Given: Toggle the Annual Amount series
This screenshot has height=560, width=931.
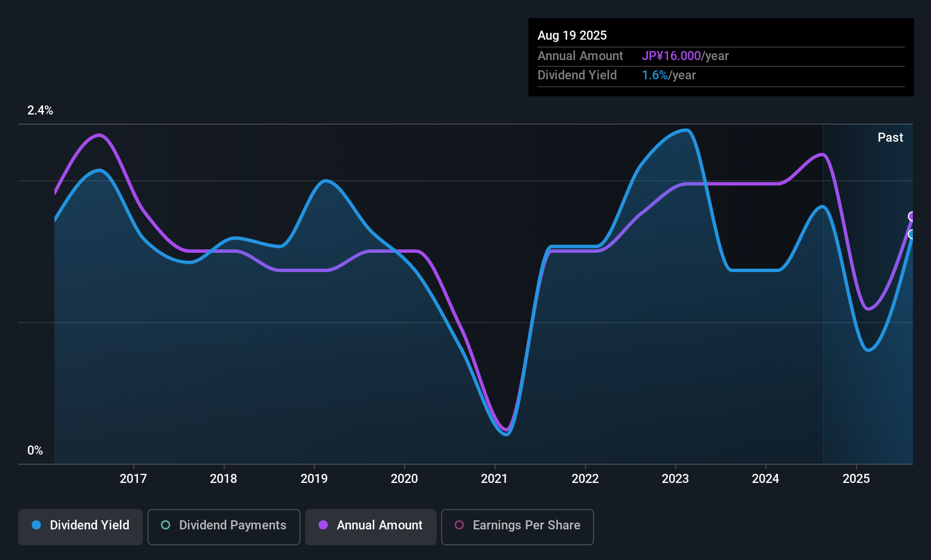Looking at the screenshot, I should click(371, 527).
